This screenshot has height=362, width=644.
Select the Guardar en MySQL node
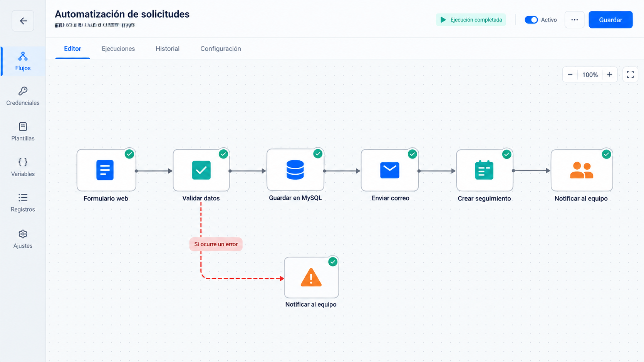295,170
